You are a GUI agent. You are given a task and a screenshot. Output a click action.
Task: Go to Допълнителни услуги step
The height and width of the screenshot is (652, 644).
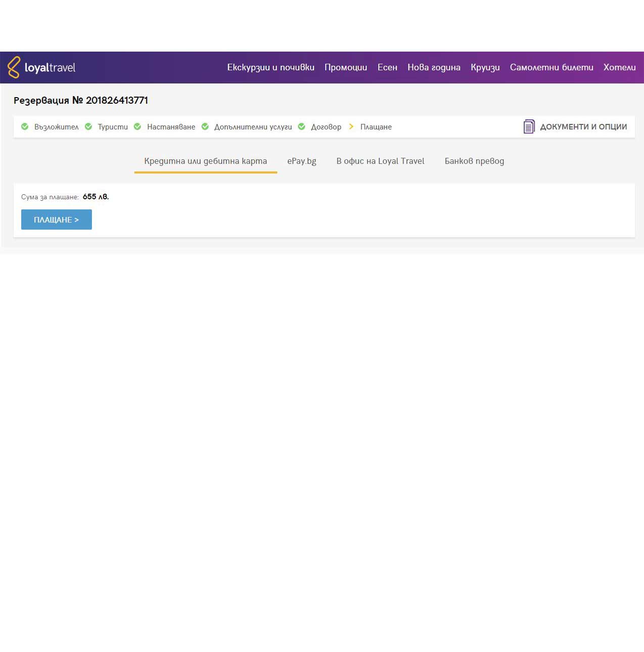253,127
